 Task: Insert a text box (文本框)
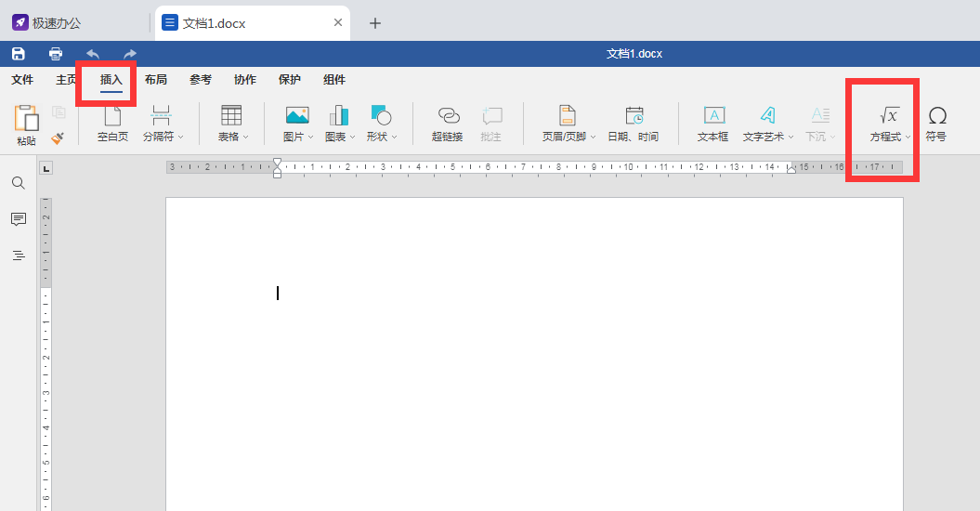(713, 124)
